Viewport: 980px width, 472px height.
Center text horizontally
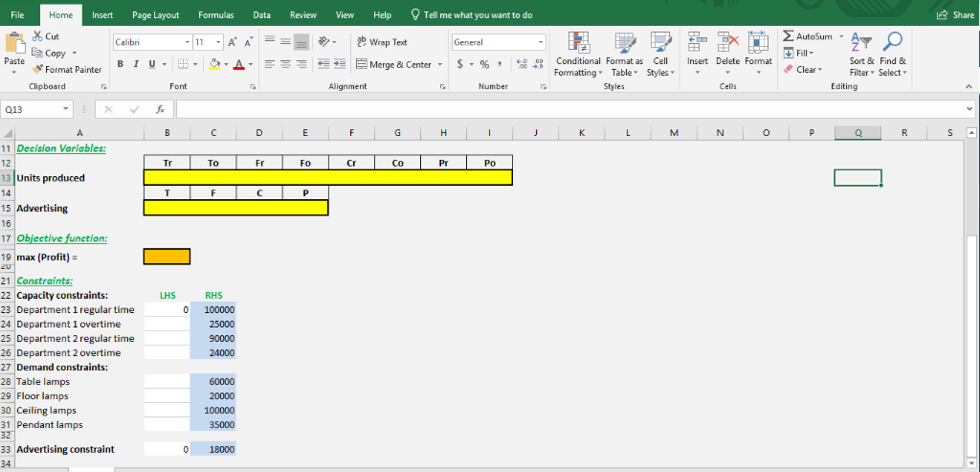coord(285,64)
